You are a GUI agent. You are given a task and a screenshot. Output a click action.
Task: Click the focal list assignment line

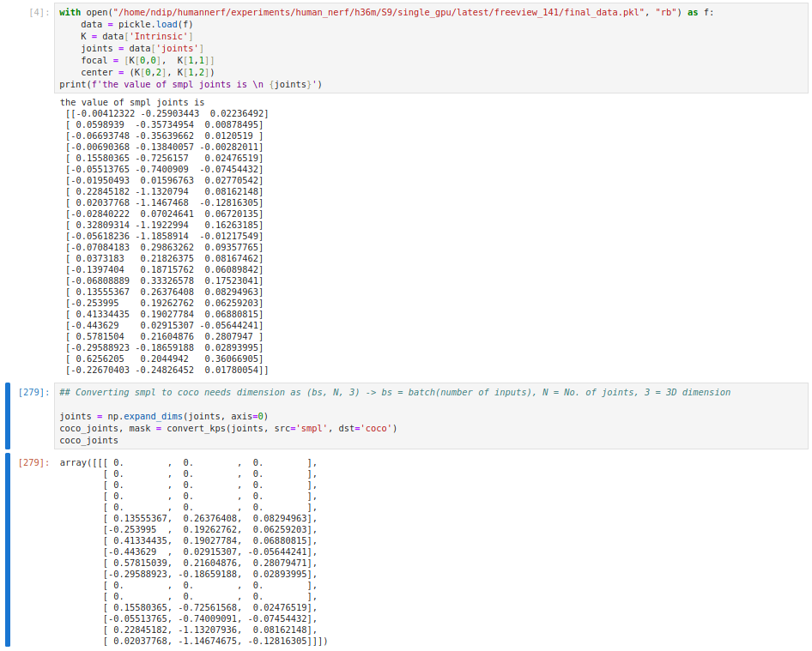[146, 60]
